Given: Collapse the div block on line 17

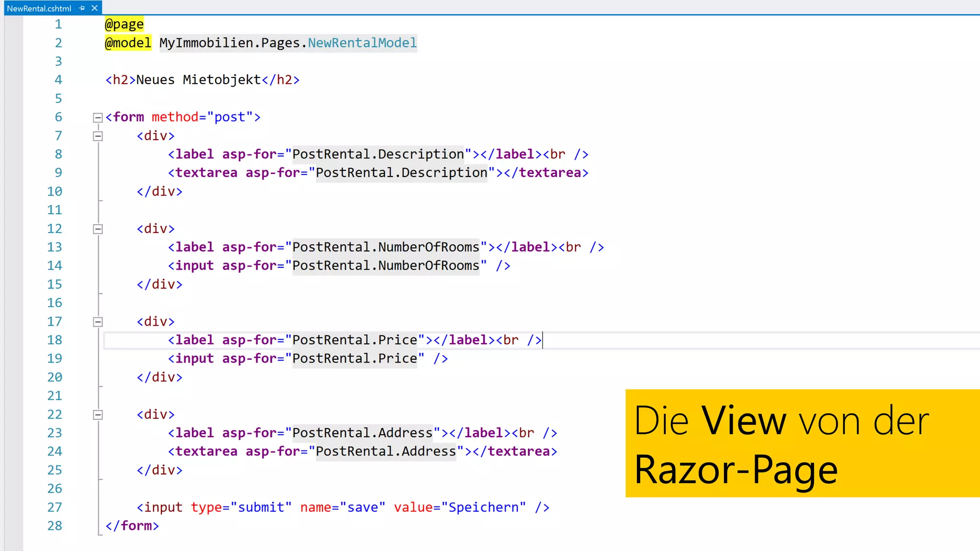Looking at the screenshot, I should pyautogui.click(x=98, y=322).
